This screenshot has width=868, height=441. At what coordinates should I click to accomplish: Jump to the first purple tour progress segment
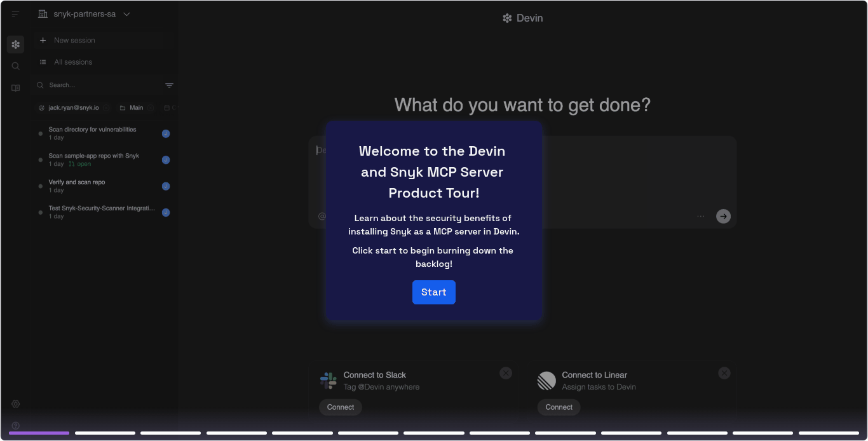point(39,433)
